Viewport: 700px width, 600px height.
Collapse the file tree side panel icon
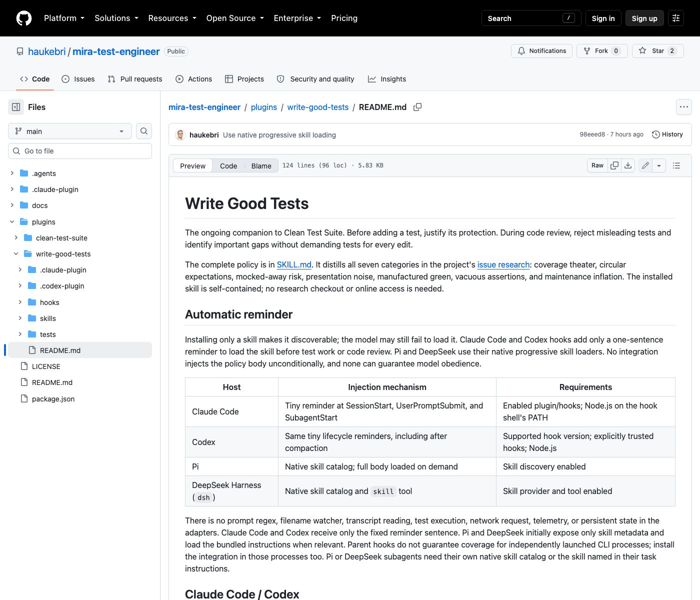click(x=16, y=107)
